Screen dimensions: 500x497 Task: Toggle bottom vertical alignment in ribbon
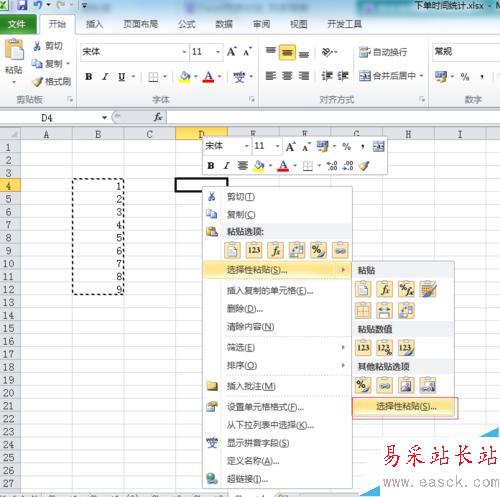click(304, 53)
